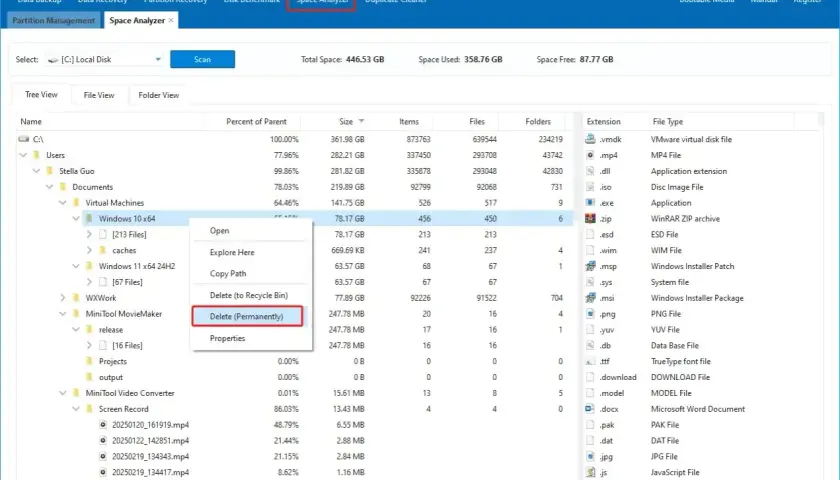The image size is (840, 480).
Task: Click the .zip WinRAR archive icon
Action: coord(590,219)
